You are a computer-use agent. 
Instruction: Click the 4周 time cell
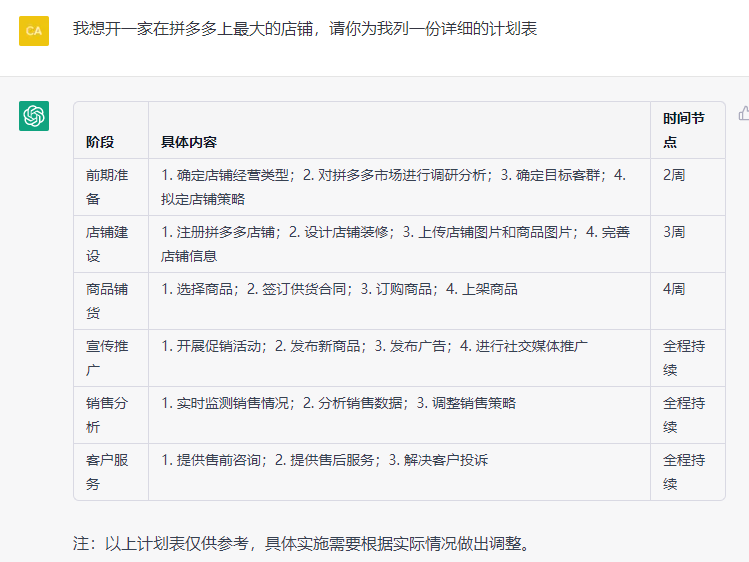point(688,301)
